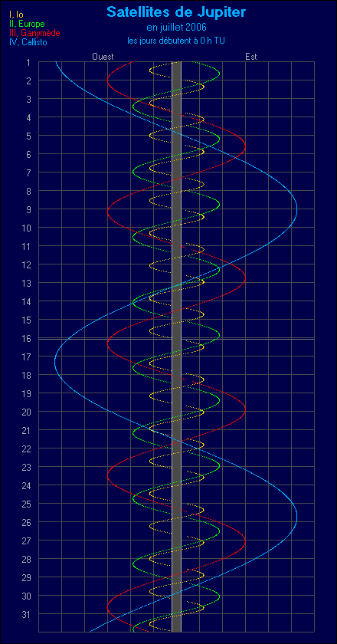Click day label 20 on the axis
The image size is (337, 644).
(26, 412)
